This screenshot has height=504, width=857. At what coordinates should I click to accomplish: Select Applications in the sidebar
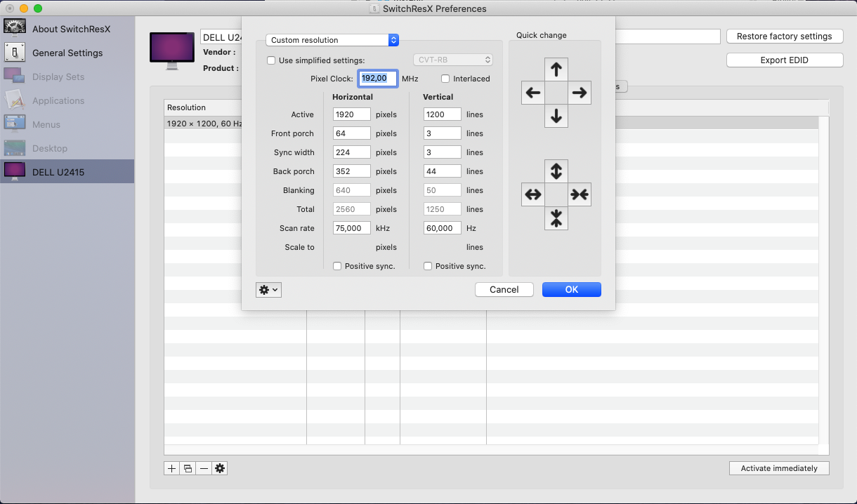click(x=58, y=100)
